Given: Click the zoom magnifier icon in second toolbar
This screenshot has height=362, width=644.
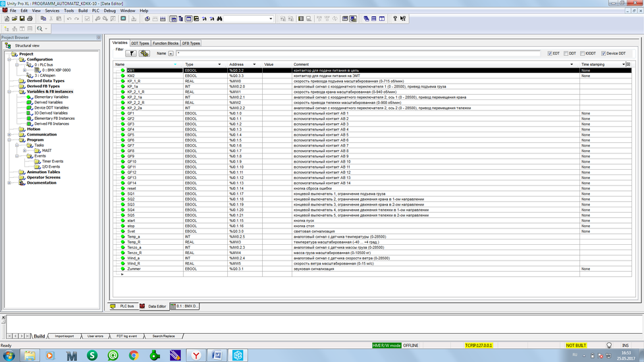Looking at the screenshot, I should (x=40, y=29).
